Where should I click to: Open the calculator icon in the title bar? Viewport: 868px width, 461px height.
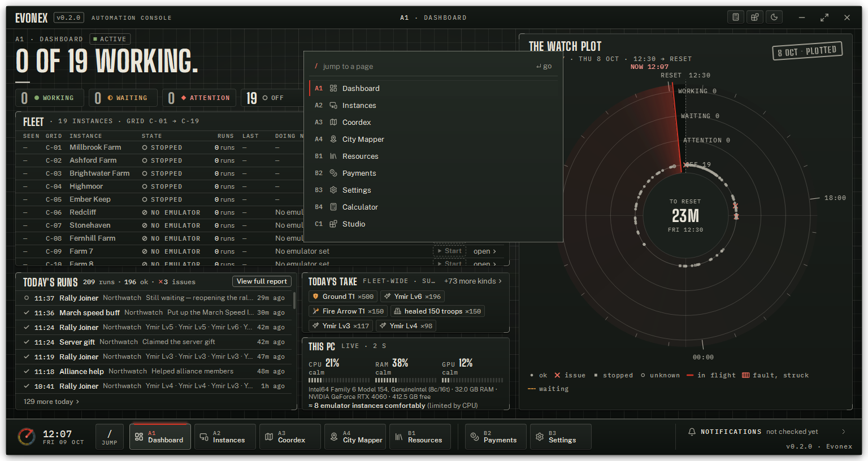tap(736, 18)
